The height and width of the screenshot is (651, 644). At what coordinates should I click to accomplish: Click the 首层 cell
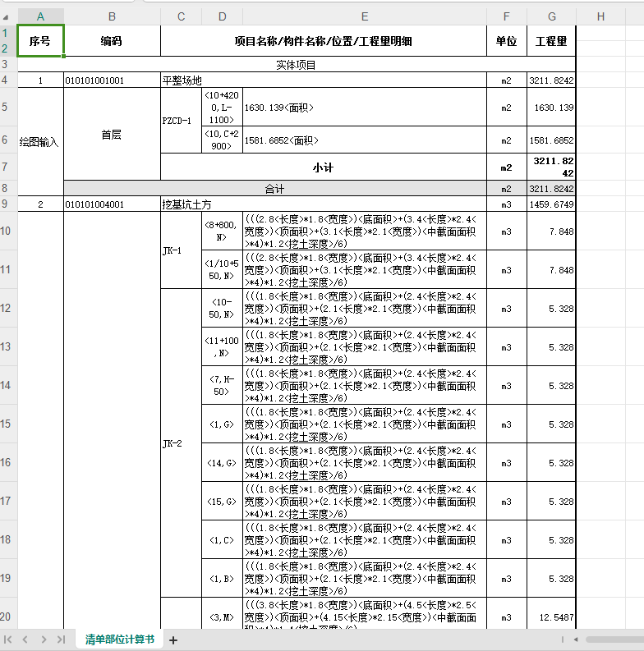[x=112, y=134]
